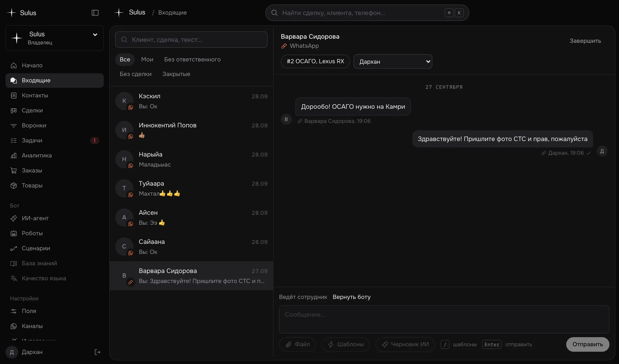Go to Контакты in the sidebar
The width and height of the screenshot is (619, 364).
[x=54, y=95]
